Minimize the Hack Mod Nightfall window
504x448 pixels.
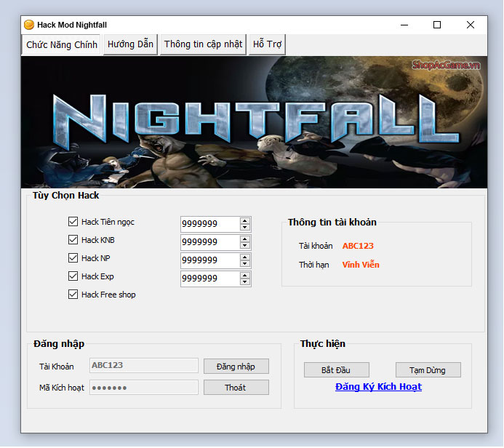pyautogui.click(x=404, y=25)
